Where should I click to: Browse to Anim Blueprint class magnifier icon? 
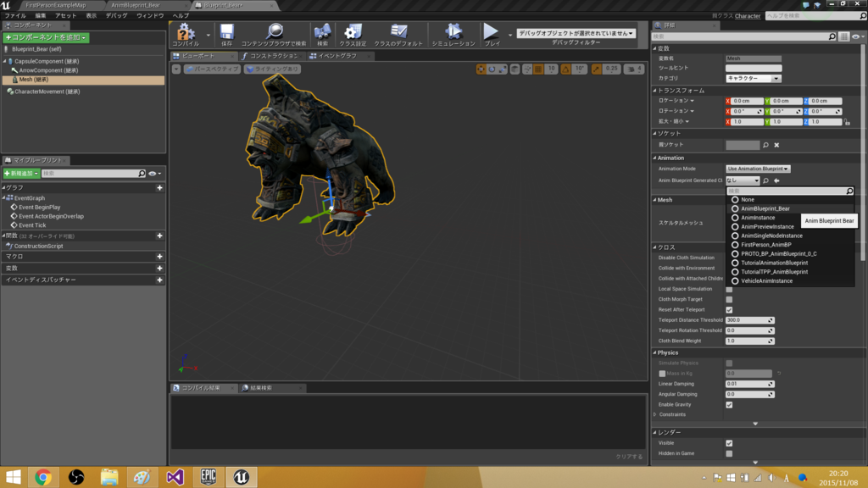click(x=765, y=180)
